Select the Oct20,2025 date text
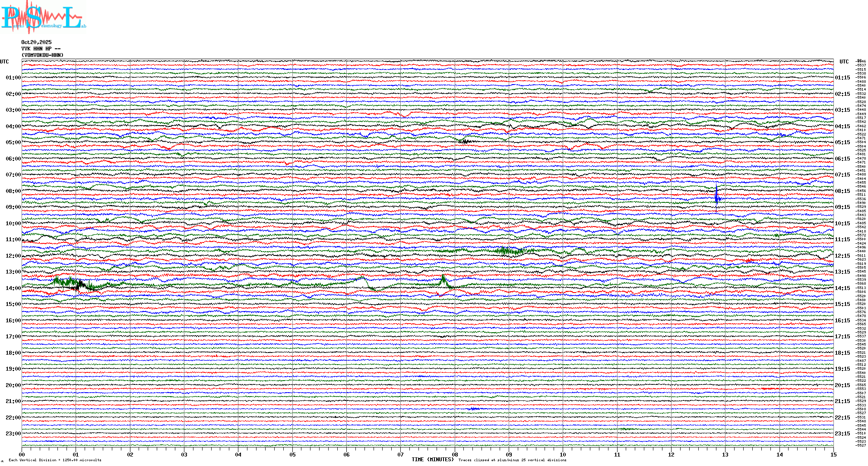The width and height of the screenshot is (868, 466). point(36,42)
